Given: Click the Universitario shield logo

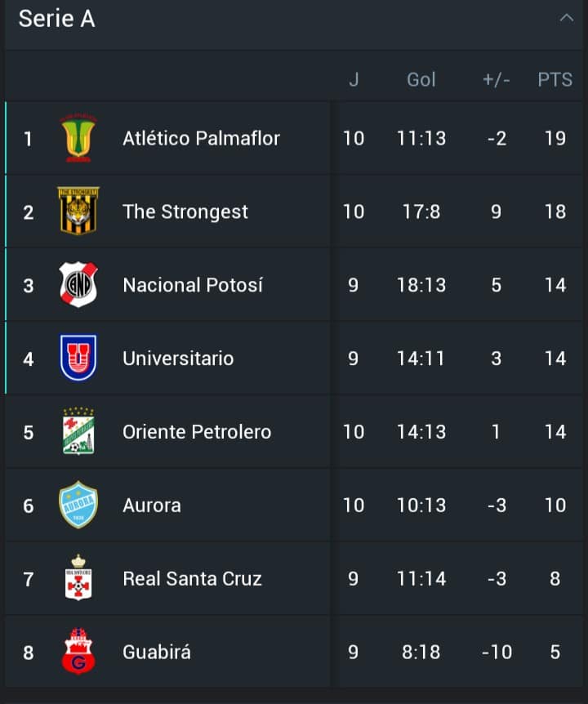Looking at the screenshot, I should pos(78,359).
